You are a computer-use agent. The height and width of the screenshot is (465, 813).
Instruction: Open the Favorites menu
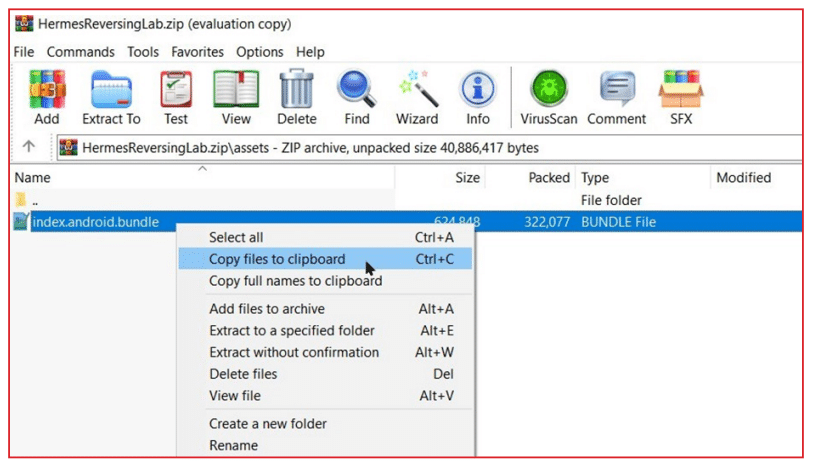(x=198, y=52)
